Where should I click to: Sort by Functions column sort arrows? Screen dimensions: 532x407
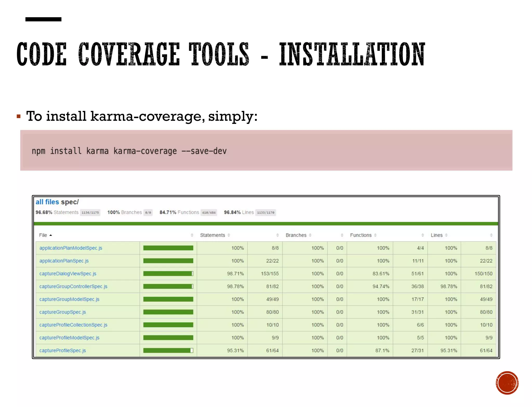(375, 235)
